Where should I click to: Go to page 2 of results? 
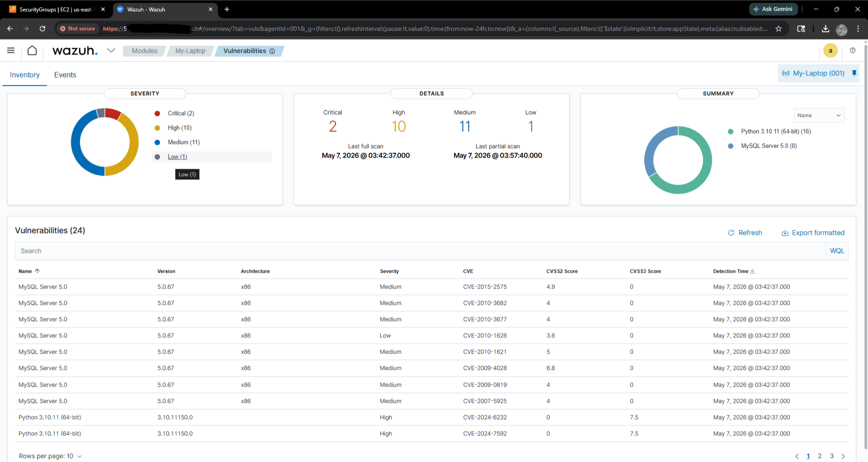820,456
